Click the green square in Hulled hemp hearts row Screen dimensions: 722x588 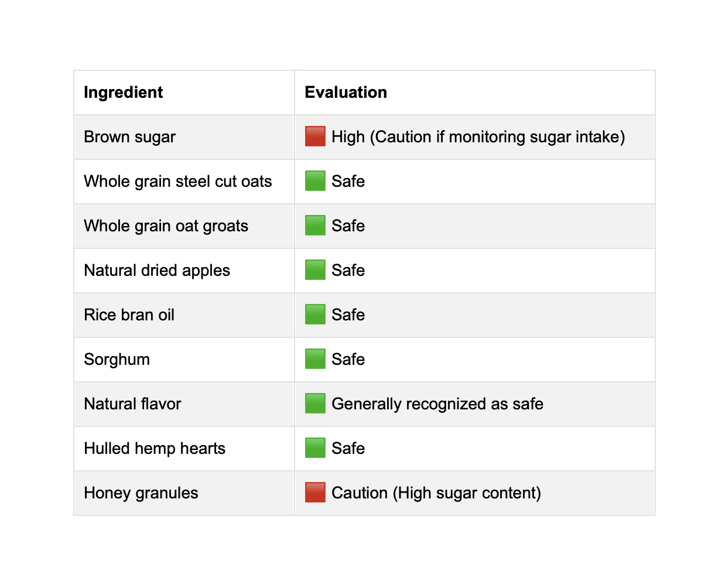315,448
